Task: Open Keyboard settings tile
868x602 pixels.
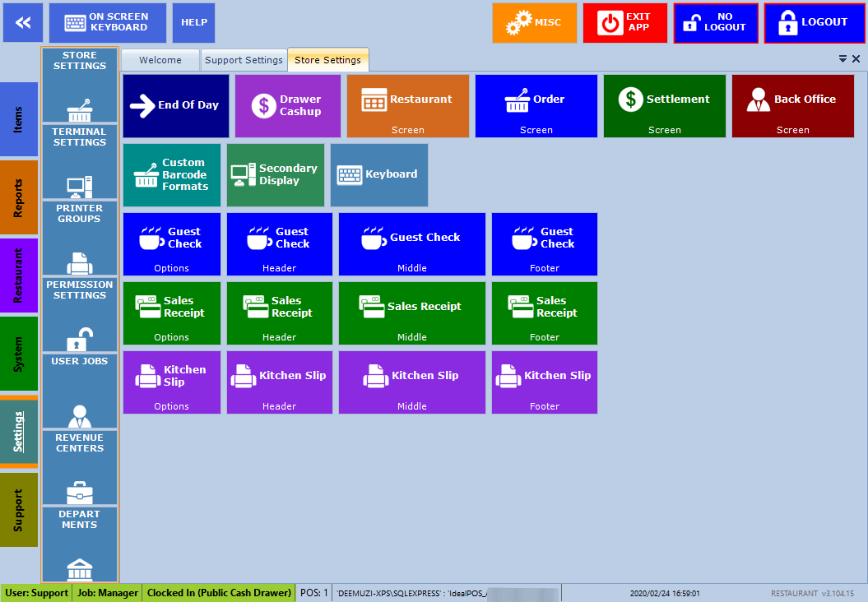Action: 378,175
